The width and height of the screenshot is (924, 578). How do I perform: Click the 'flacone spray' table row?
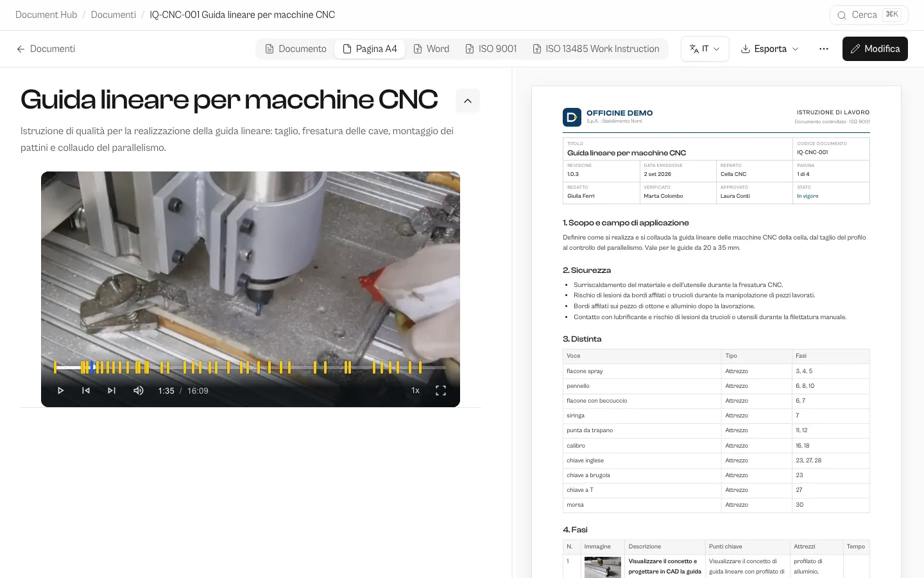pos(716,371)
